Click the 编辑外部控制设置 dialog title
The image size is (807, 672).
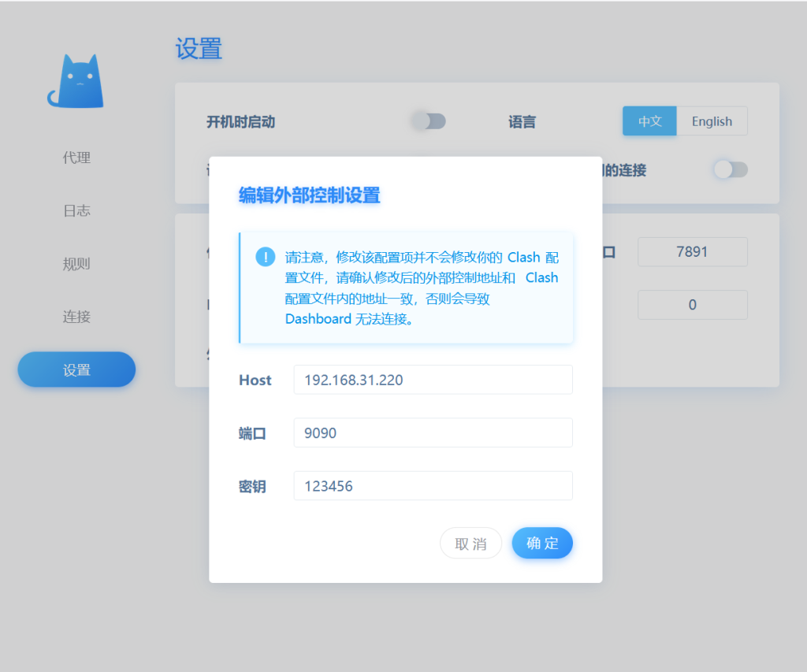click(309, 195)
